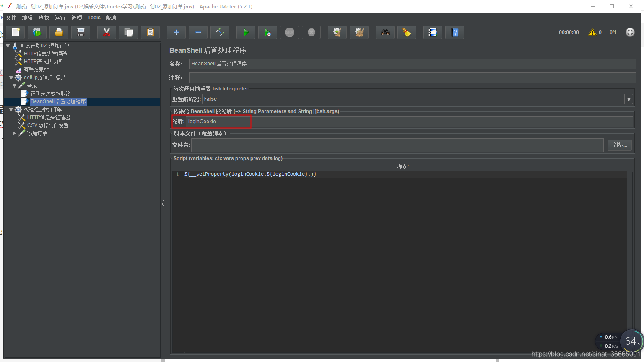Click the 名称 name input field

pyautogui.click(x=412, y=64)
